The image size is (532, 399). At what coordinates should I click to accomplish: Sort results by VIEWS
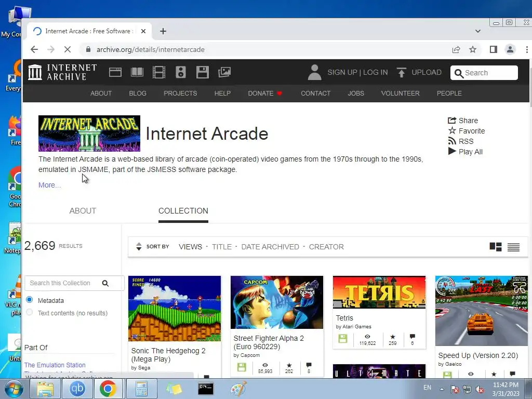[190, 247]
